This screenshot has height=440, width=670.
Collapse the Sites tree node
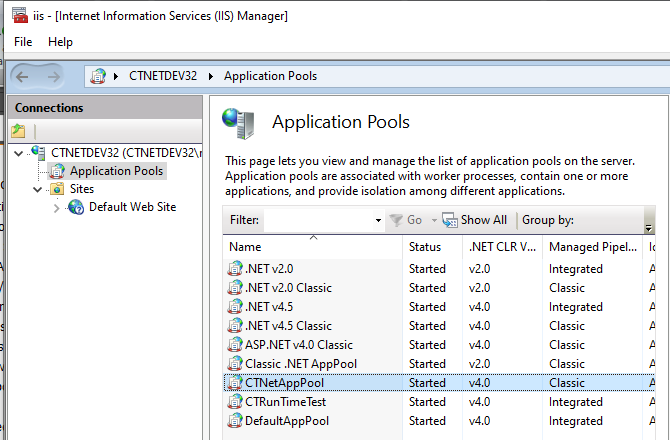[38, 189]
